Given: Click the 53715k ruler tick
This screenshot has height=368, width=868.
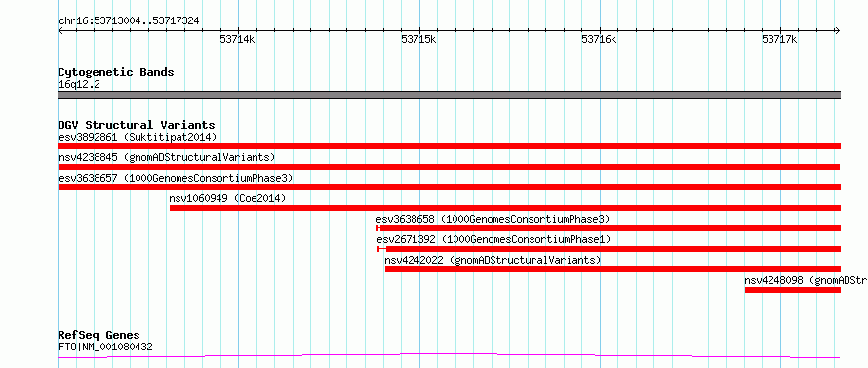Looking at the screenshot, I should [x=419, y=39].
